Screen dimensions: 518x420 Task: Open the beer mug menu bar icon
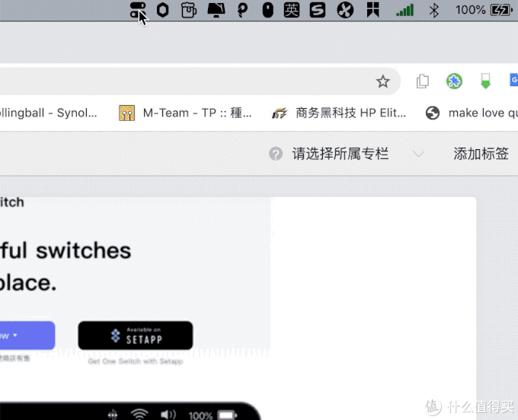(189, 10)
